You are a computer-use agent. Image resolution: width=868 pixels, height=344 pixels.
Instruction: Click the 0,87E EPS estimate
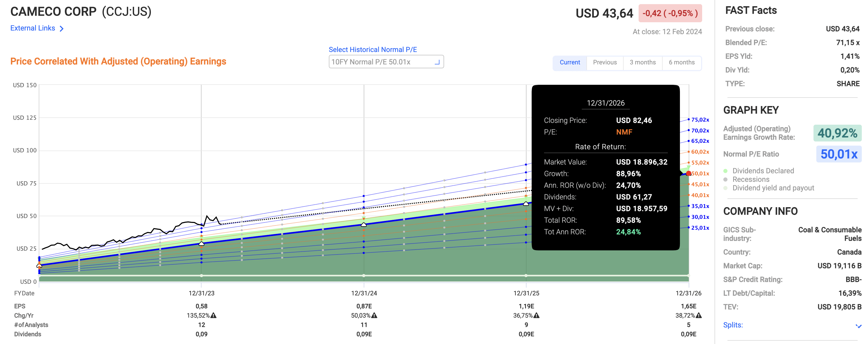(364, 306)
